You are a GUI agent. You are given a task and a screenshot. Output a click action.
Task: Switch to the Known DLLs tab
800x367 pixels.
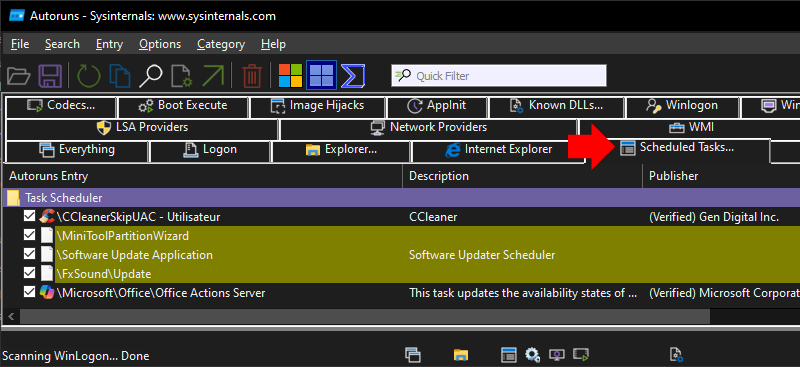[557, 107]
